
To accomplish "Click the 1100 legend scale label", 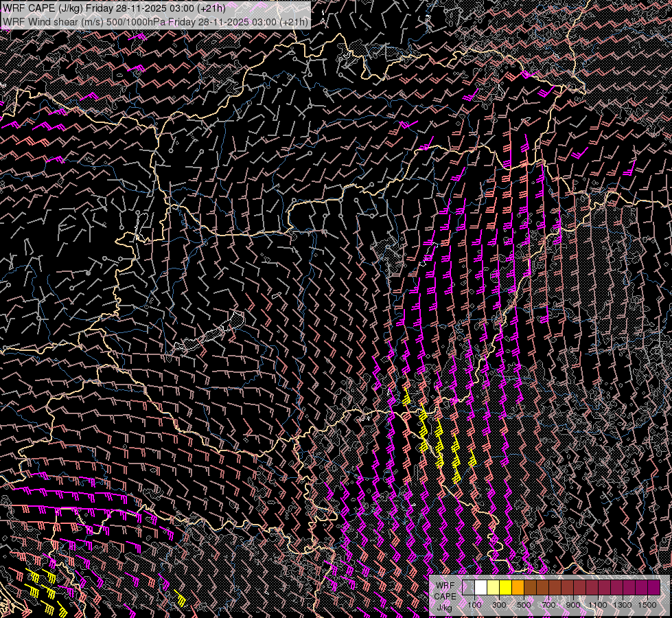I will (x=598, y=605).
